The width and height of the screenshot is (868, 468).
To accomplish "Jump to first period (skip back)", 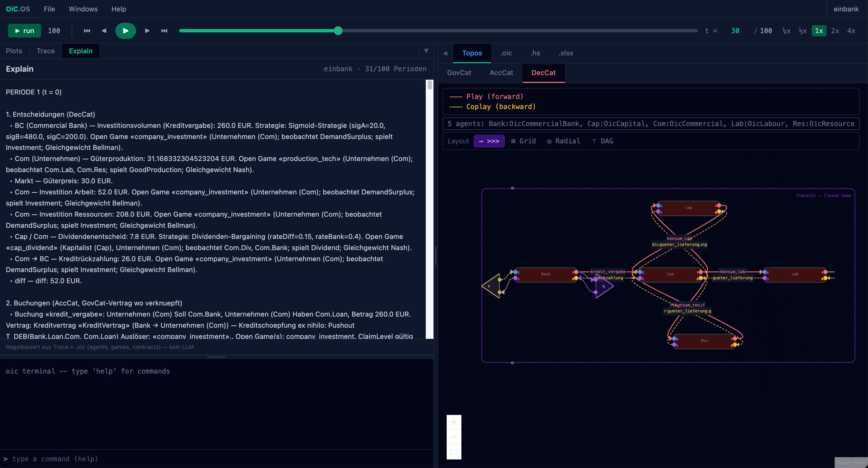I will coord(87,31).
